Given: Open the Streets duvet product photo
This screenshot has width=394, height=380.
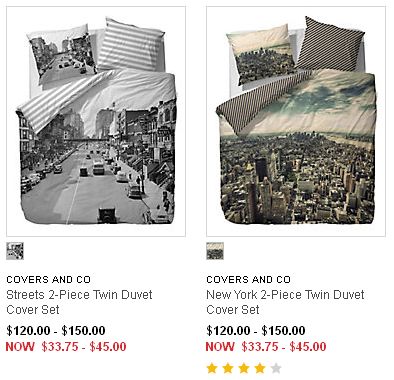Looking at the screenshot, I should point(96,122).
